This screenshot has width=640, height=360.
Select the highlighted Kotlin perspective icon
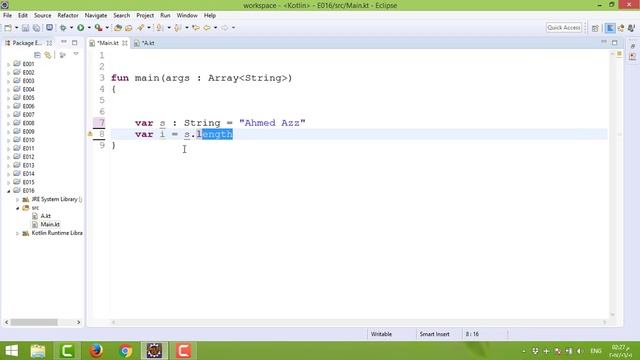610,28
